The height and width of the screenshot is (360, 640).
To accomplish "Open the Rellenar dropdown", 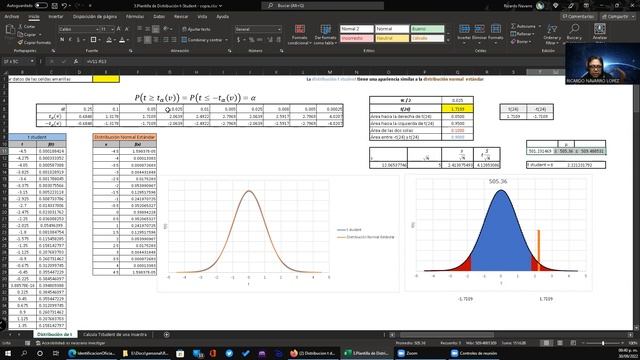I will [522, 34].
